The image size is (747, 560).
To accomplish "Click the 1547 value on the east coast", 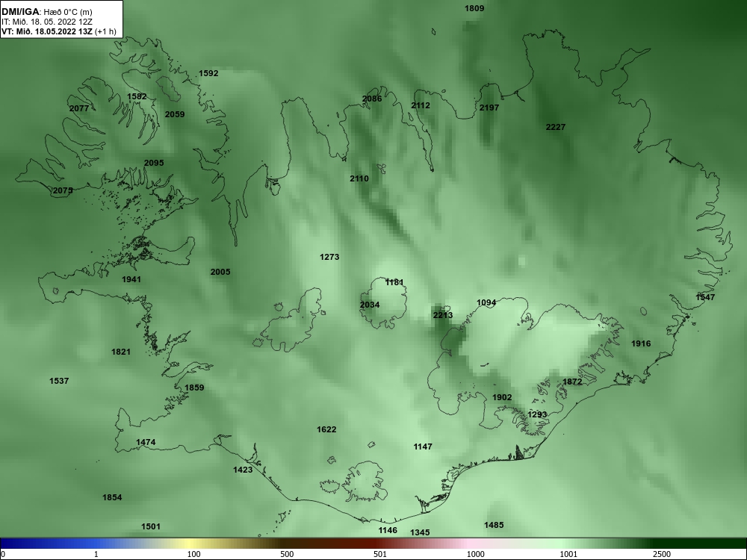I will 705,297.
